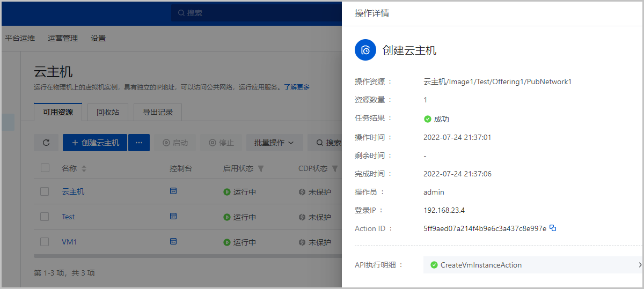Open console for VM1 row

pyautogui.click(x=173, y=242)
